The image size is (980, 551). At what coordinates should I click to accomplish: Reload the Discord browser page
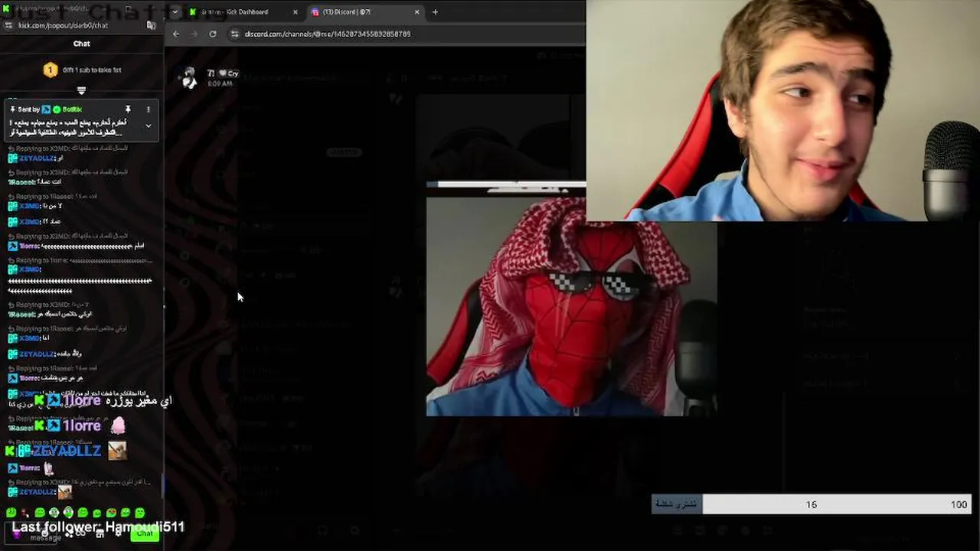213,34
